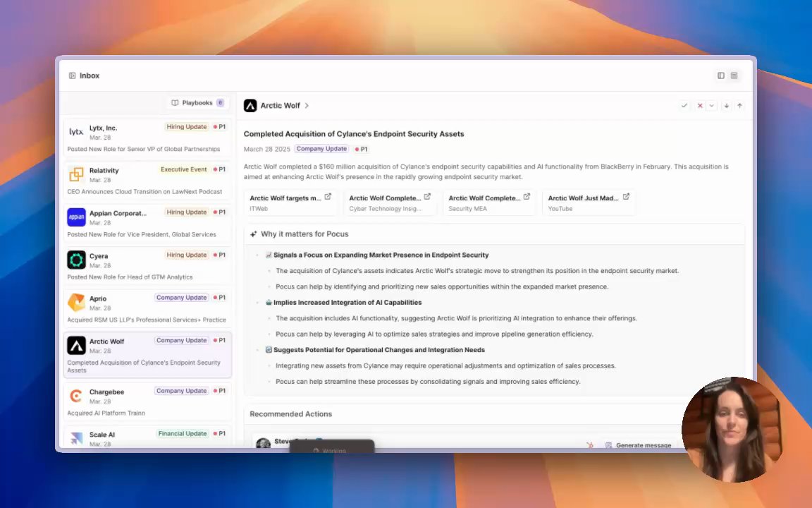Click Company Update tag in detail header
The width and height of the screenshot is (812, 508).
[x=321, y=149]
